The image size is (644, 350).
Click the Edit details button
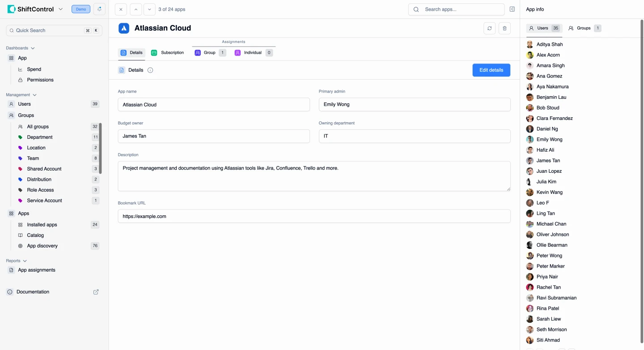pos(491,70)
